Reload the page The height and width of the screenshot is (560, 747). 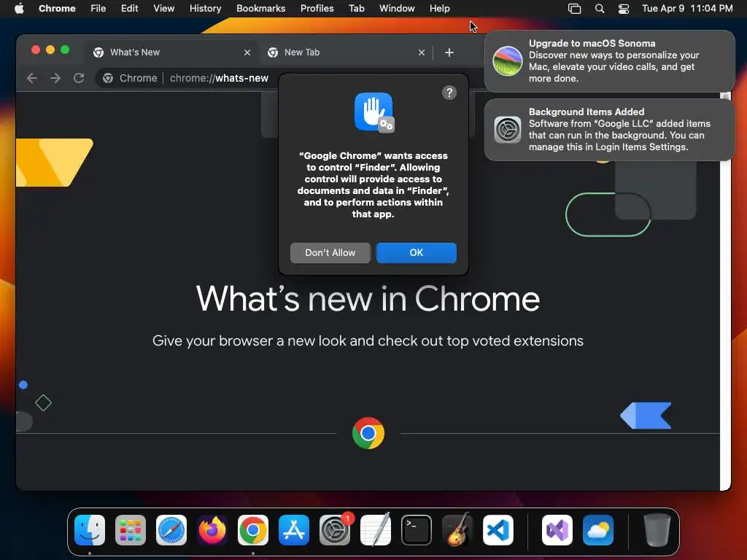pyautogui.click(x=79, y=78)
